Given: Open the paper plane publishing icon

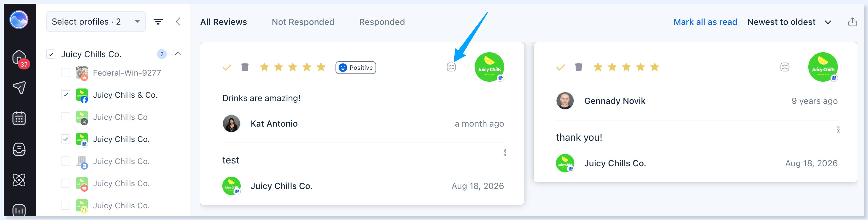Looking at the screenshot, I should click(x=19, y=88).
